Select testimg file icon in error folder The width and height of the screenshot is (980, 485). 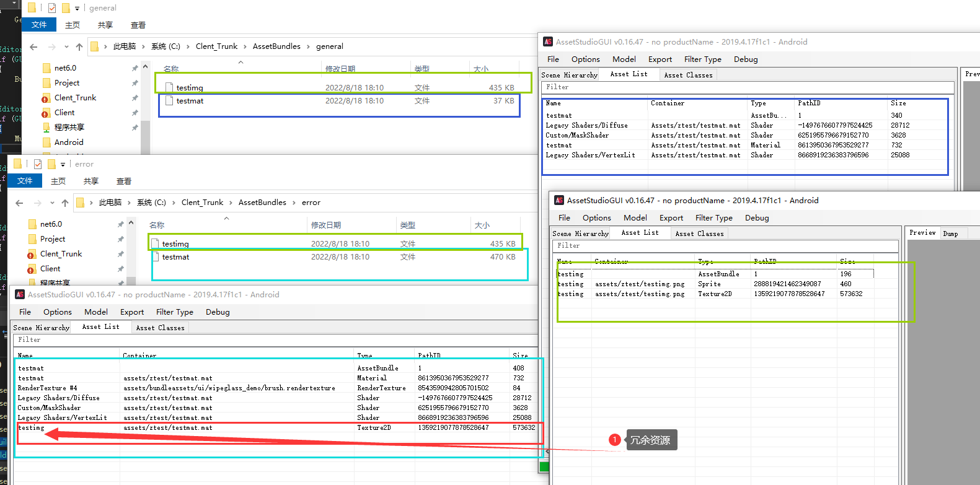point(155,244)
